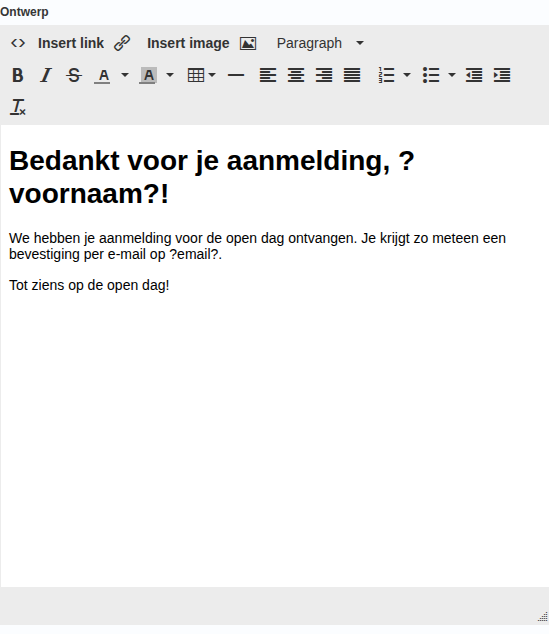Insert a numbered list
The height and width of the screenshot is (634, 549).
click(386, 75)
